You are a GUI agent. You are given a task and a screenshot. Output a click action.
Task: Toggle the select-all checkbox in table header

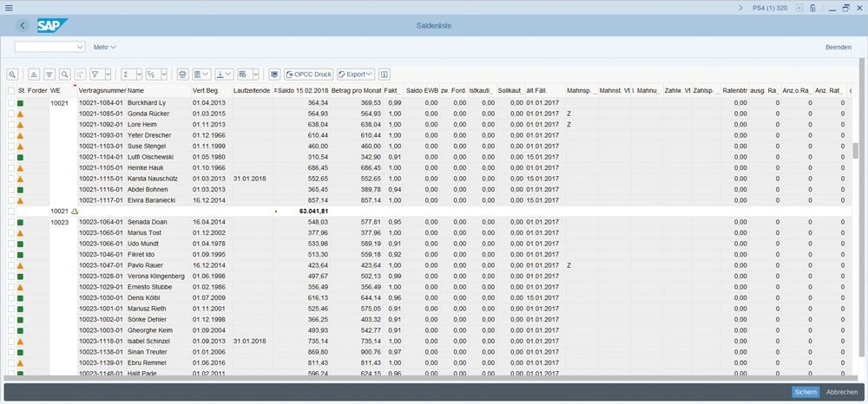(x=11, y=90)
